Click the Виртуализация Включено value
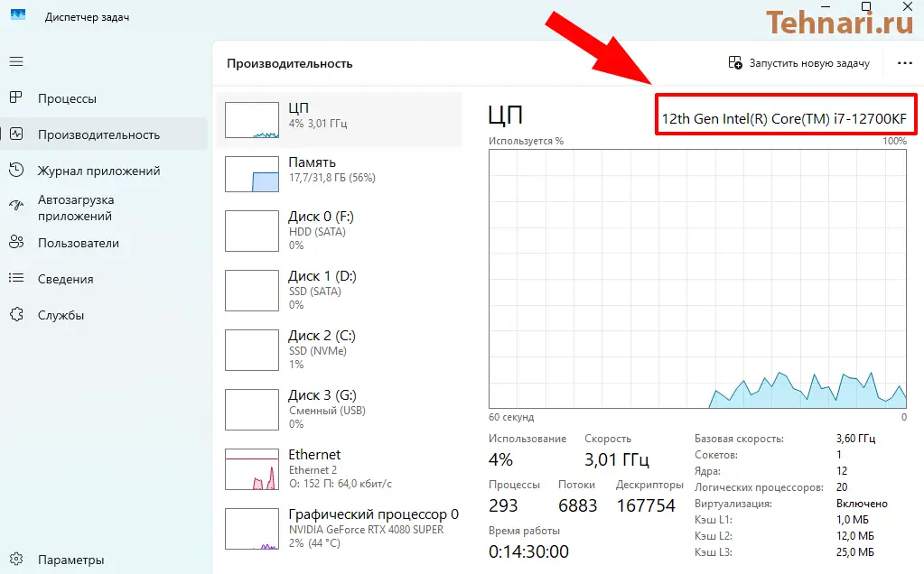This screenshot has height=574, width=924. point(862,504)
